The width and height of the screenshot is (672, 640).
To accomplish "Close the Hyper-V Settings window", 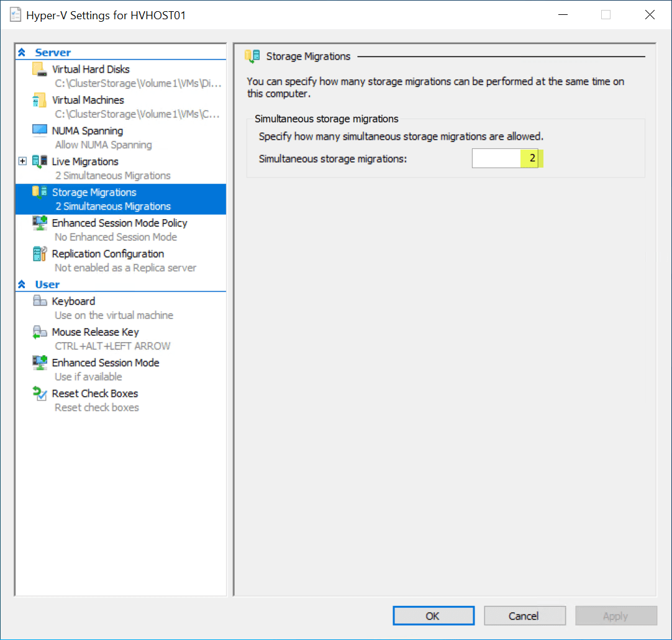I will click(650, 15).
